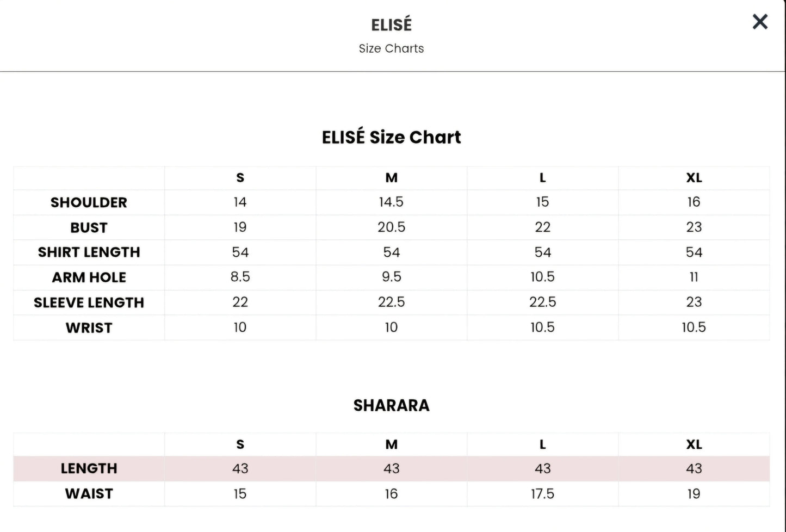Click the ELISÉ Size Chart heading
The height and width of the screenshot is (532, 786).
click(391, 137)
